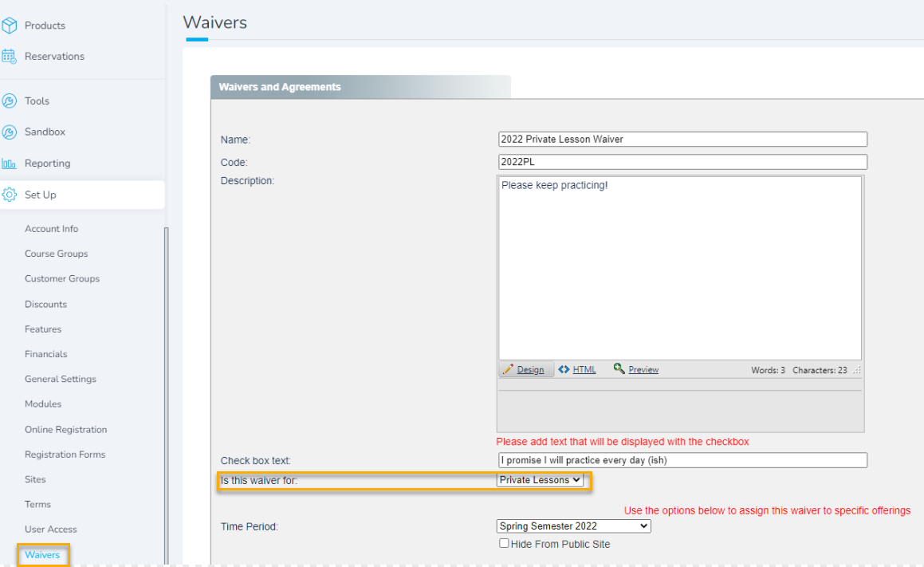Open Reservations in the sidebar
Viewport: 924px width, 567px height.
pyautogui.click(x=54, y=56)
